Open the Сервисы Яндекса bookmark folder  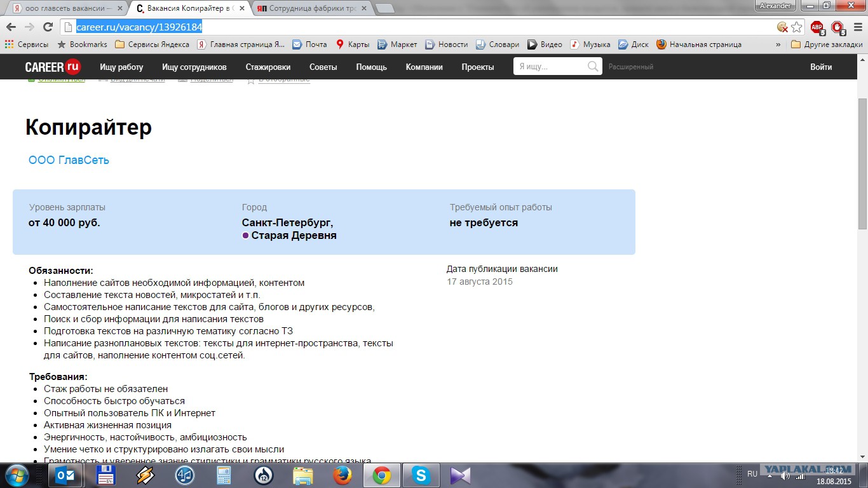coord(153,44)
